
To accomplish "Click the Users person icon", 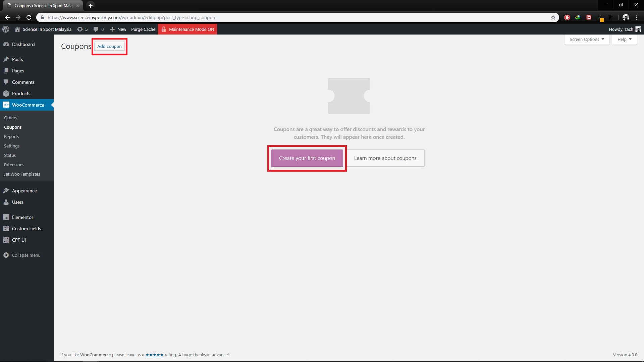I will 6,202.
